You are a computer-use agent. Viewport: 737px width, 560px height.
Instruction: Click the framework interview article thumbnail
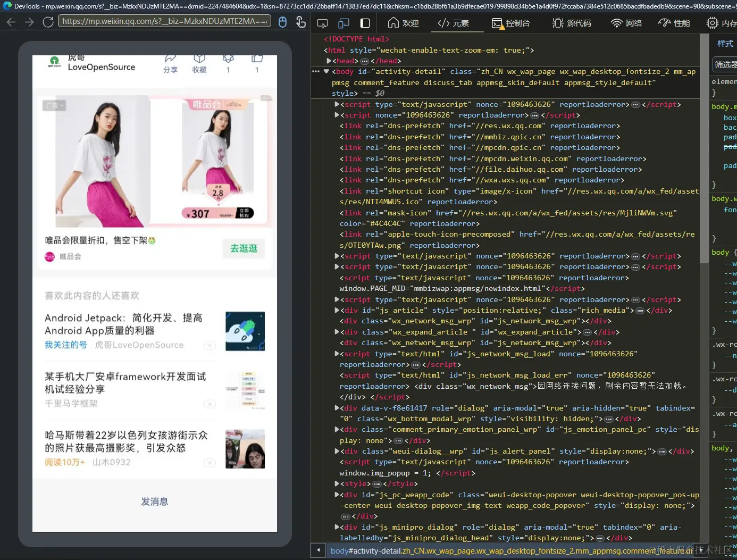click(x=245, y=390)
